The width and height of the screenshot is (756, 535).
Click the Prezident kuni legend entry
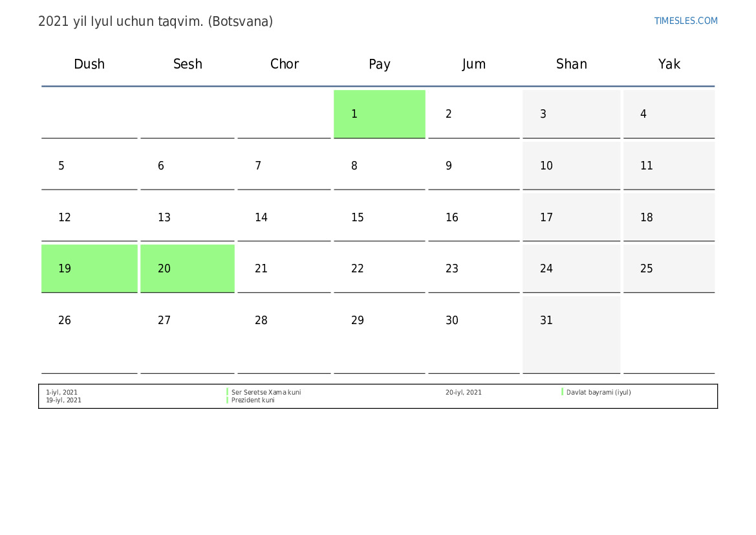pos(253,400)
